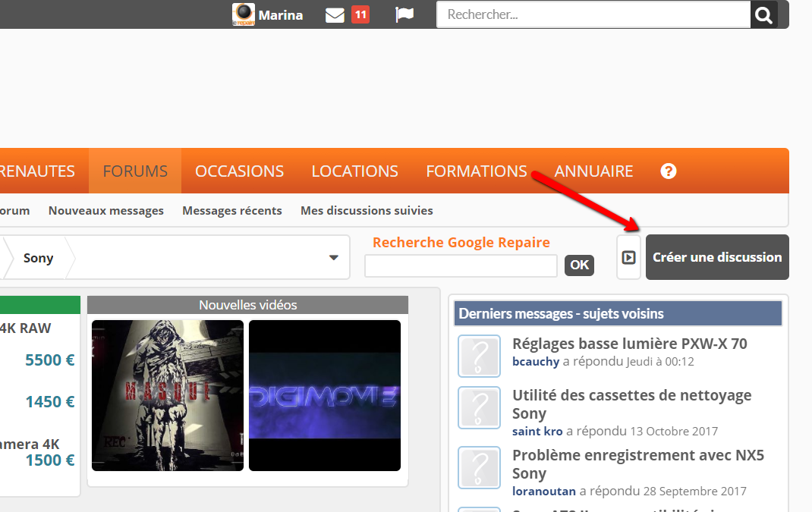The image size is (812, 512).
Task: Go to the OCCASIONS menu item
Action: coord(239,171)
